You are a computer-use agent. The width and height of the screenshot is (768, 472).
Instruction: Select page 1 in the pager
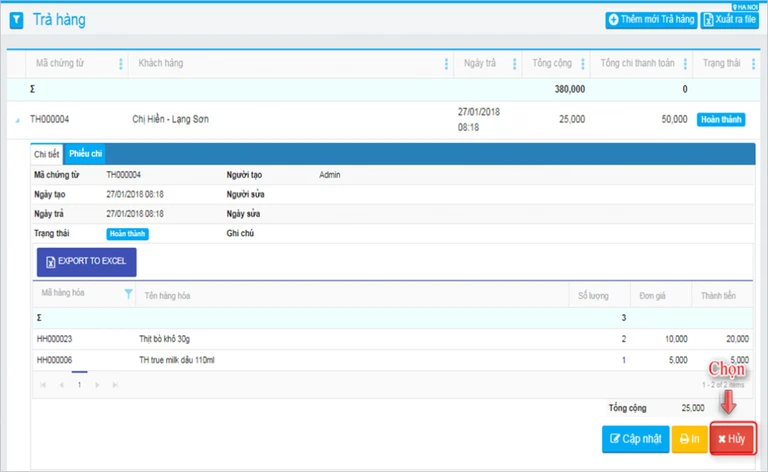[x=79, y=385]
